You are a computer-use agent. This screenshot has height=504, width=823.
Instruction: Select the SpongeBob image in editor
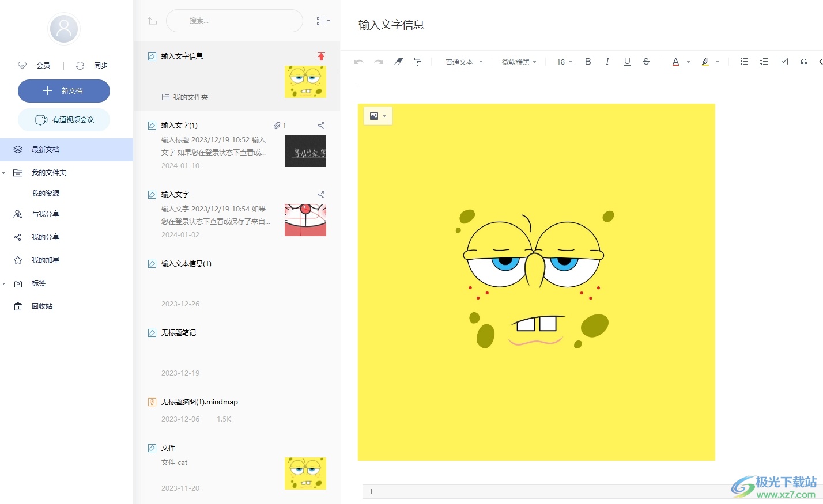pyautogui.click(x=537, y=282)
